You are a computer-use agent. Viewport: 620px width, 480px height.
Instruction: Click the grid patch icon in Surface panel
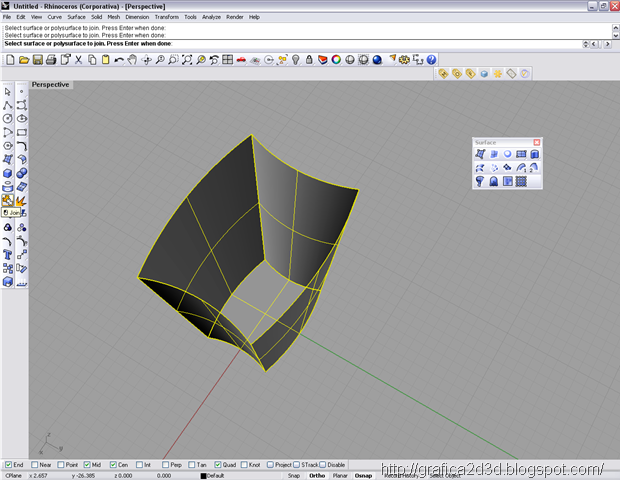point(521,181)
